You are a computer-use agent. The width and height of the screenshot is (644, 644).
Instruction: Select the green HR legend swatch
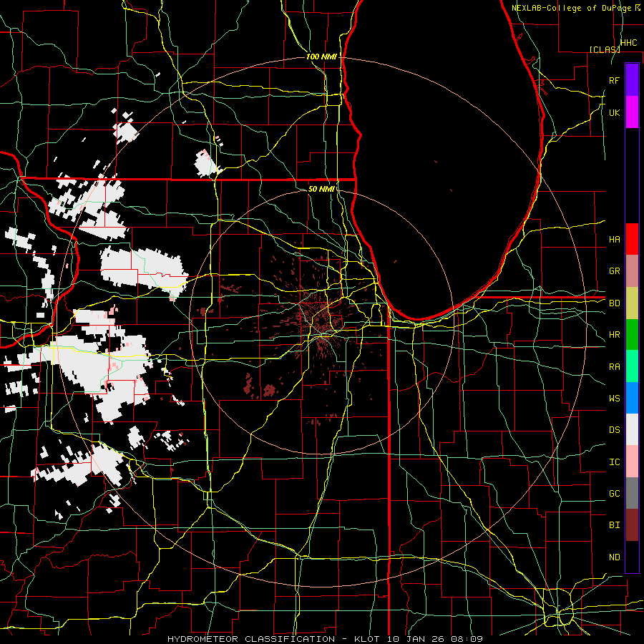632,334
